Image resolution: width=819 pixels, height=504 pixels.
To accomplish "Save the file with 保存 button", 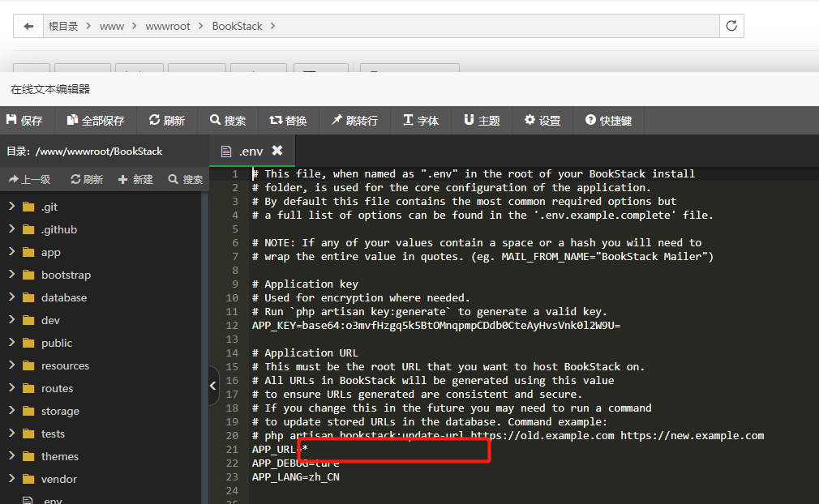I will (24, 121).
